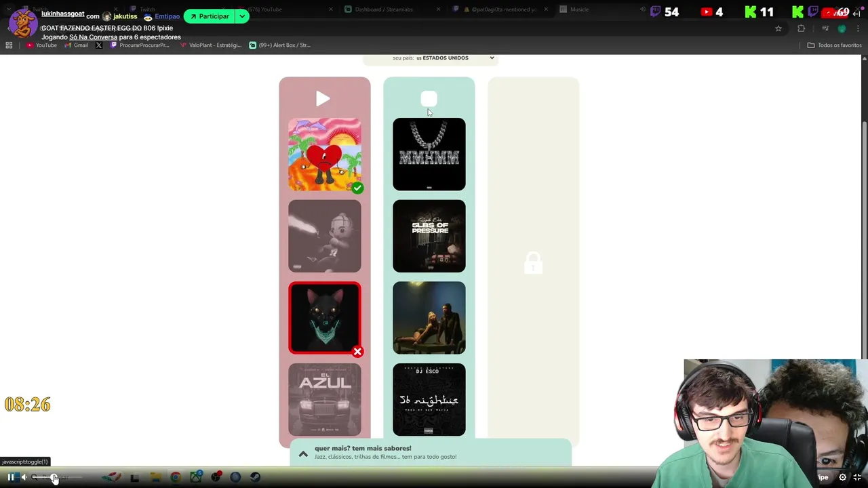Adjust the video volume slider

(x=56, y=477)
